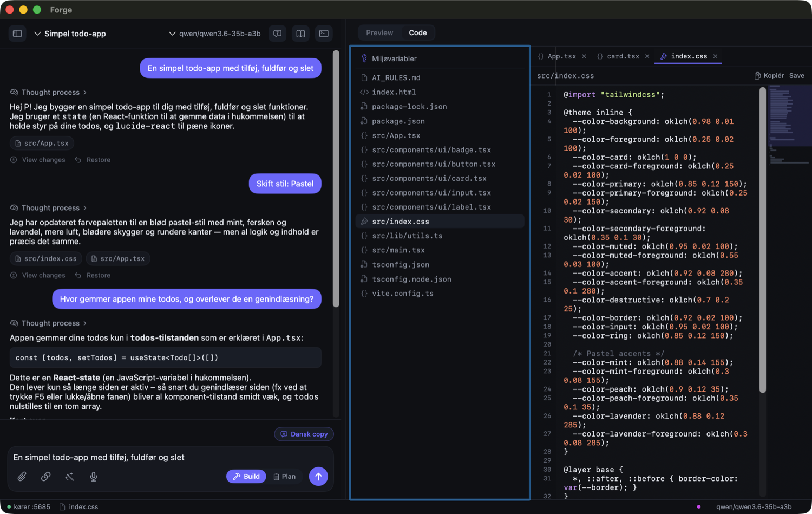Viewport: 812px width, 514px height.
Task: Select Plan mode toggle
Action: tap(284, 477)
